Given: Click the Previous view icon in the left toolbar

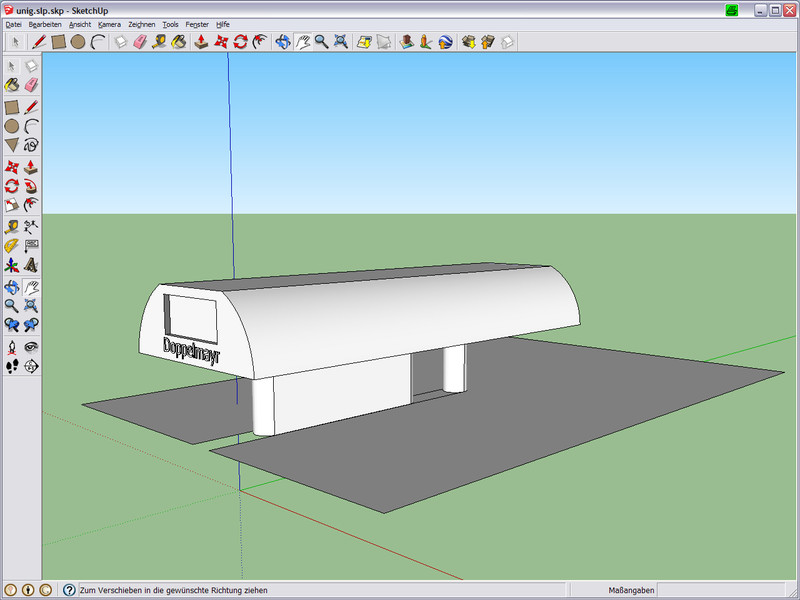Looking at the screenshot, I should click(12, 324).
